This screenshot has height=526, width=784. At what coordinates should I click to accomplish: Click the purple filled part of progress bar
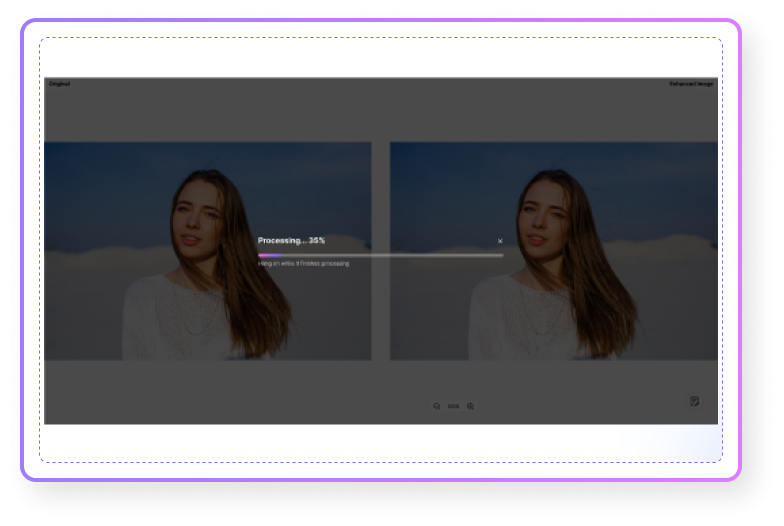(x=268, y=255)
